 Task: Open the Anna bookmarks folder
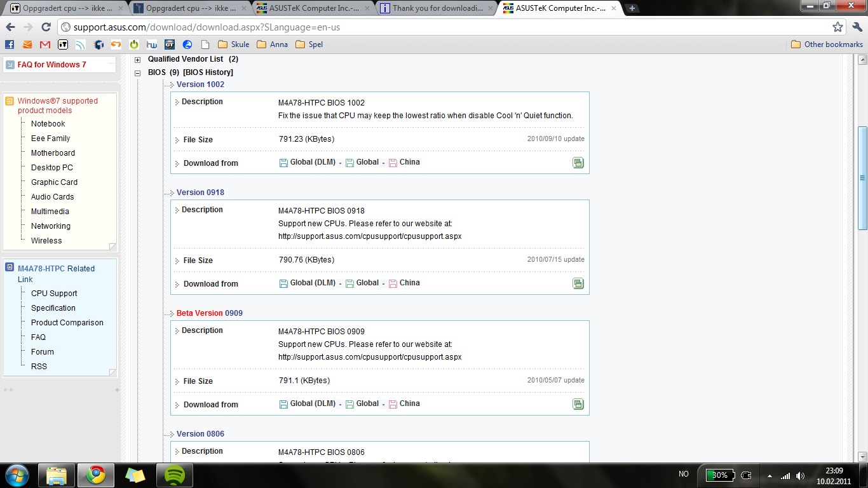click(x=272, y=44)
